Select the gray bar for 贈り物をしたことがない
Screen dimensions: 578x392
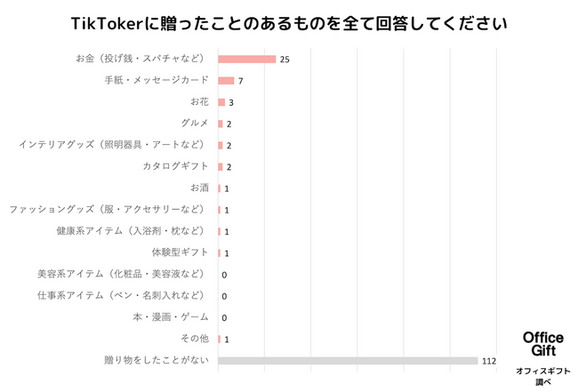tap(348, 361)
